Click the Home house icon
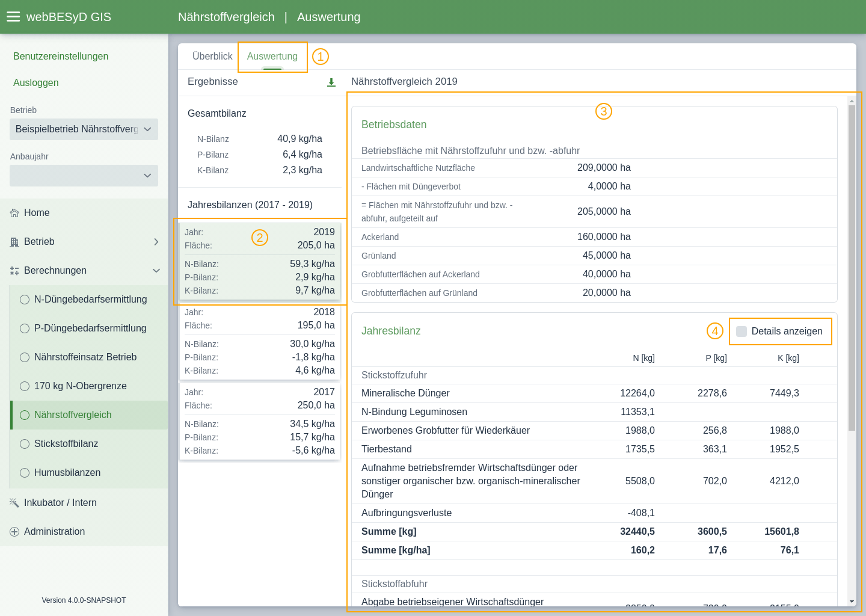866x616 pixels. (14, 213)
